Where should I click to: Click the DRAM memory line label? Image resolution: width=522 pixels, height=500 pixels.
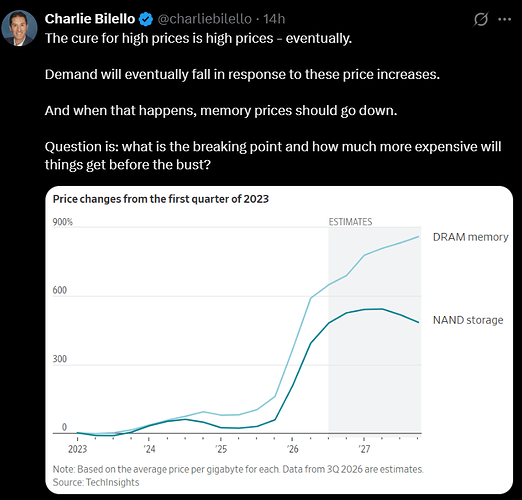pos(470,237)
